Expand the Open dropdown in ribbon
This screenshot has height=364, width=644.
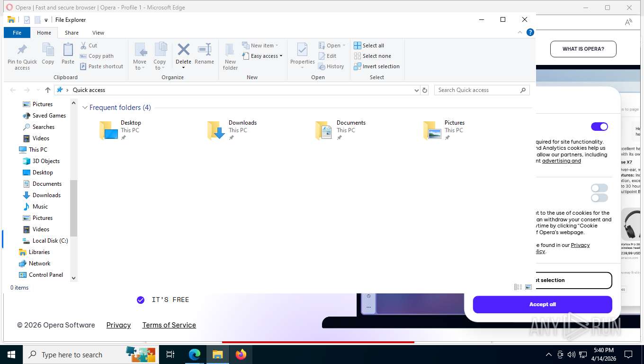332,45
